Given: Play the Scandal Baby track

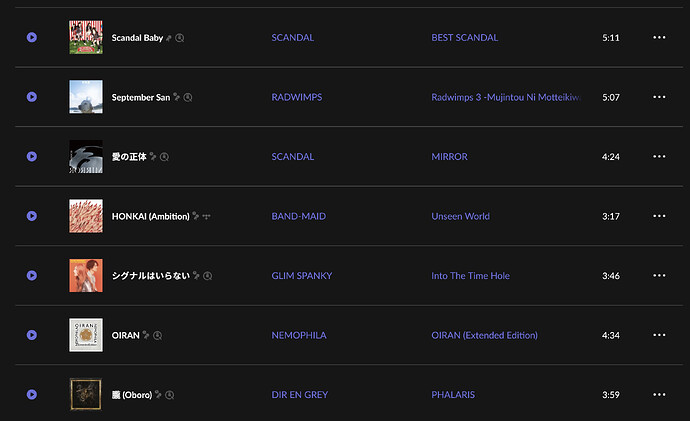Looking at the screenshot, I should tap(32, 37).
